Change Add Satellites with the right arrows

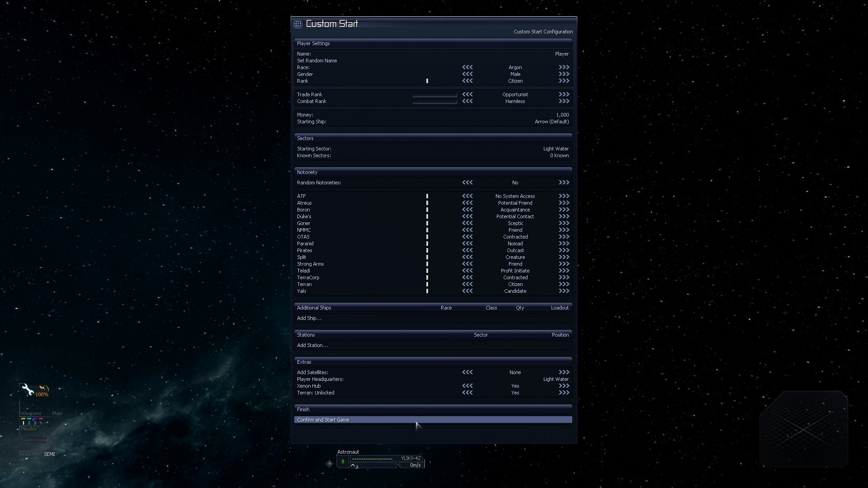(x=564, y=372)
